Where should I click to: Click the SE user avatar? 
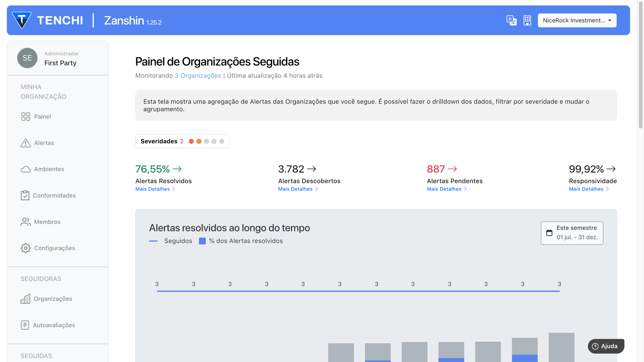click(x=27, y=58)
